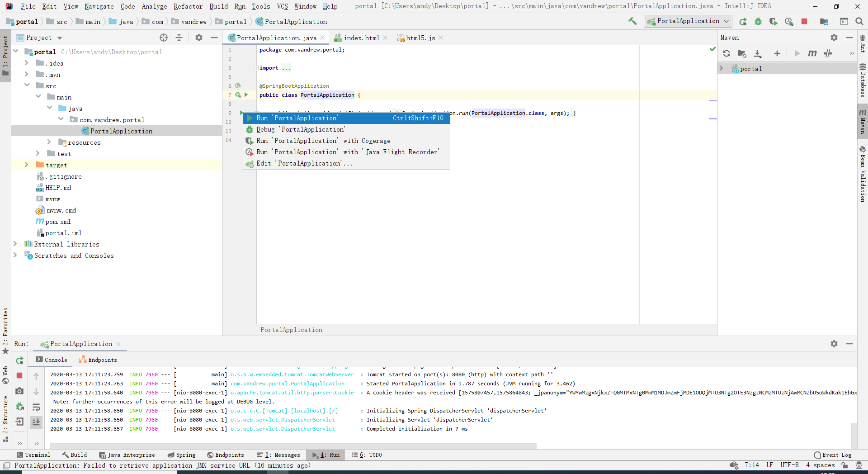This screenshot has width=868, height=474.
Task: Click the LF line separator indicator
Action: [x=769, y=465]
